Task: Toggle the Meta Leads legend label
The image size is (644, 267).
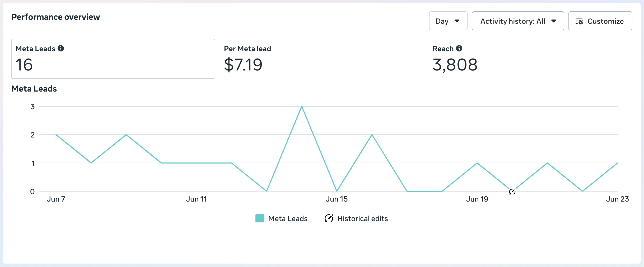Action: click(288, 218)
